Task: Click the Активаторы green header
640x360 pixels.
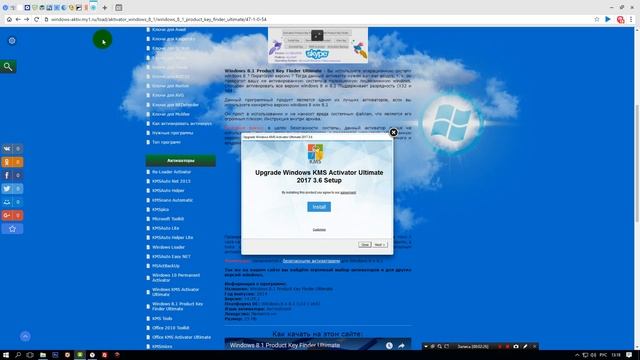Action: tap(181, 161)
